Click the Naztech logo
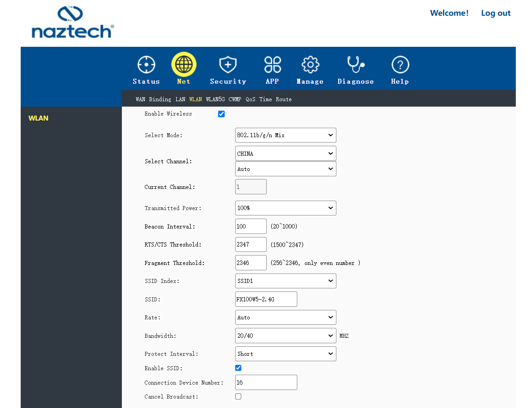 coord(72,22)
